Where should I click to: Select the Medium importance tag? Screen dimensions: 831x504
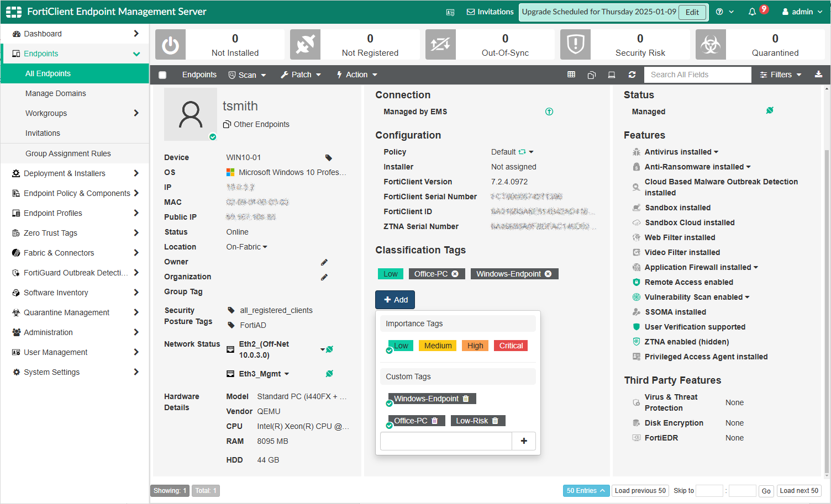click(438, 346)
